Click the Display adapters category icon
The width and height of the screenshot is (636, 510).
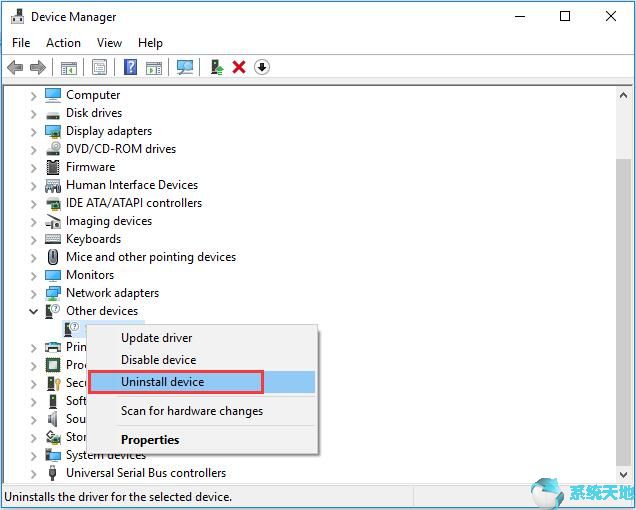[53, 131]
